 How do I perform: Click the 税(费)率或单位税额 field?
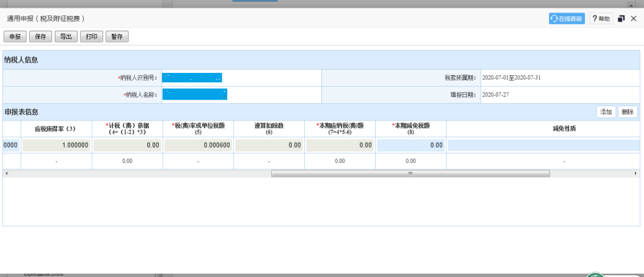[198, 145]
